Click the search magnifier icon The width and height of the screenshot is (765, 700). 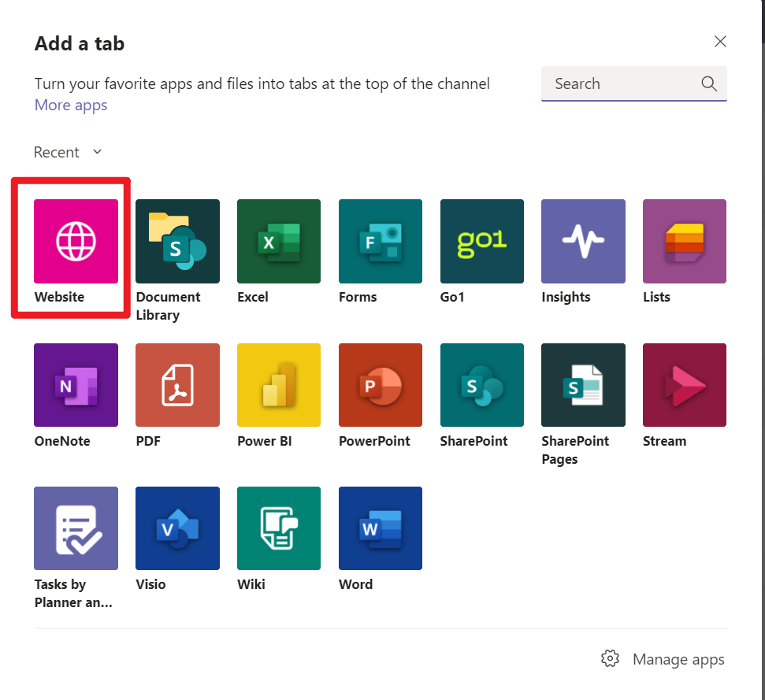point(709,83)
